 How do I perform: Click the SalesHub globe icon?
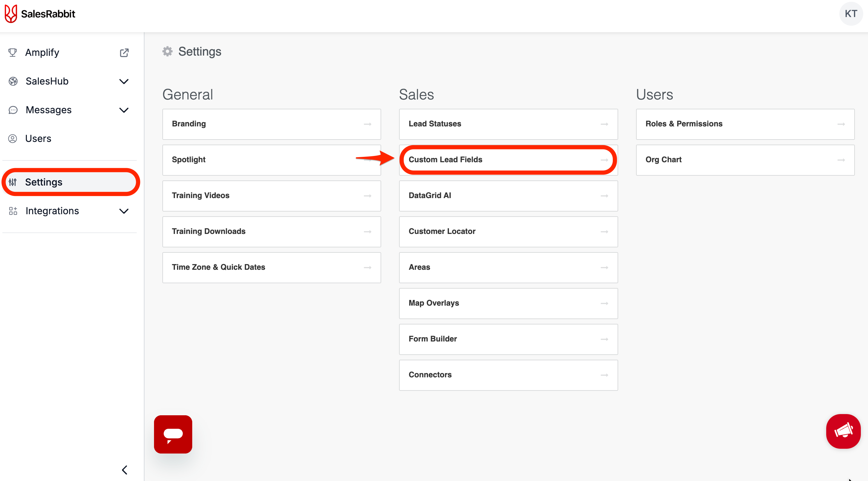point(13,81)
